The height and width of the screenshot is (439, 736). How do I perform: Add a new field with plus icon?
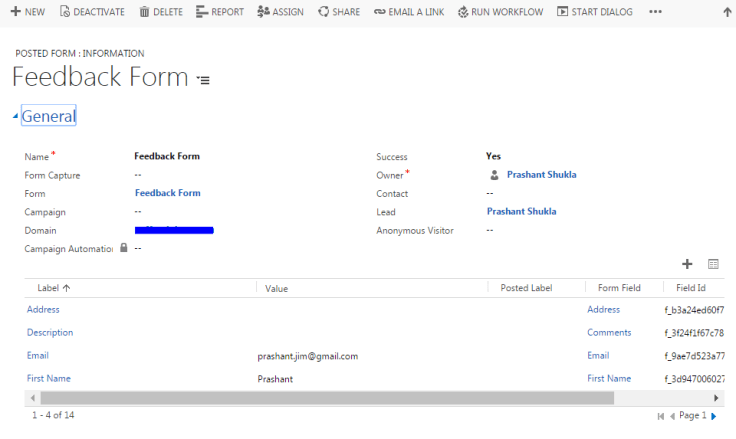point(687,264)
